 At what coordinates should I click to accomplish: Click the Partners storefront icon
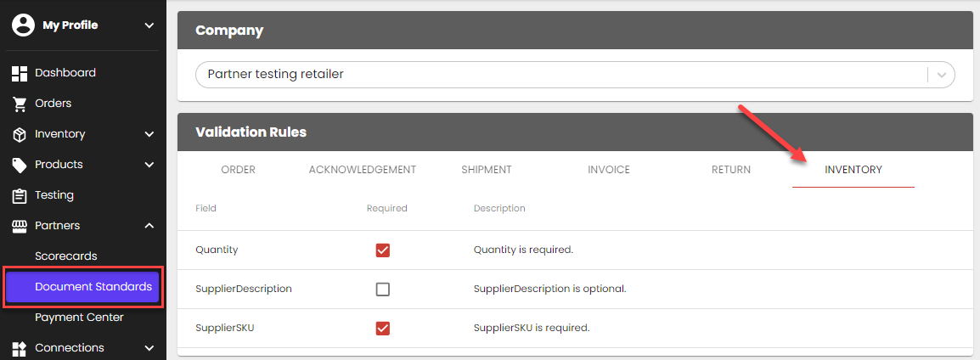[x=20, y=226]
